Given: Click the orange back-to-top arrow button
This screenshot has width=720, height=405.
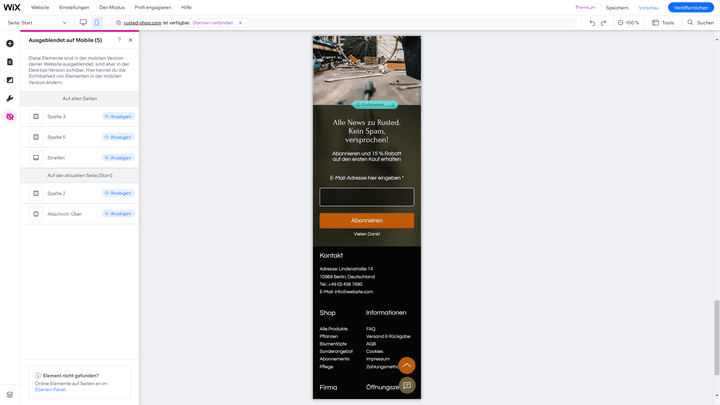Looking at the screenshot, I should [x=406, y=366].
